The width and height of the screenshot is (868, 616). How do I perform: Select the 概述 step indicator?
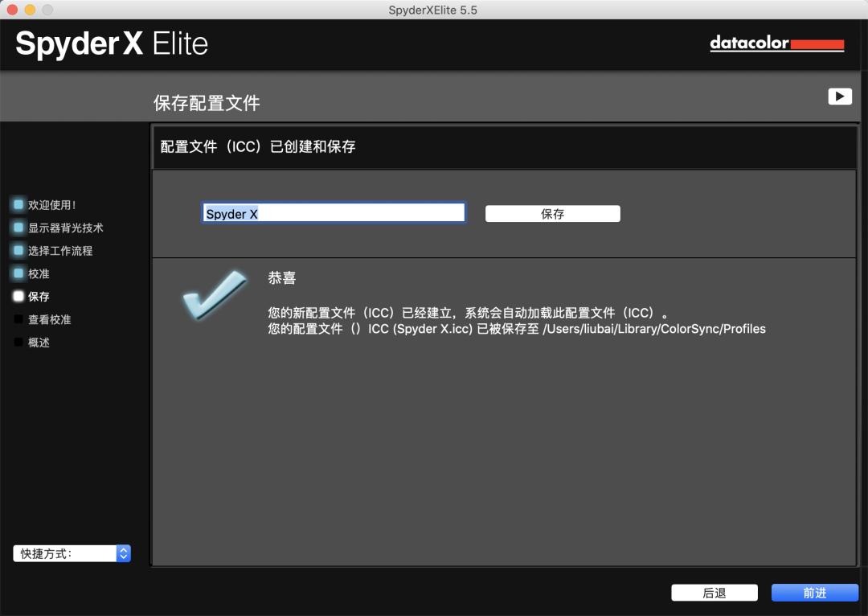pyautogui.click(x=18, y=342)
